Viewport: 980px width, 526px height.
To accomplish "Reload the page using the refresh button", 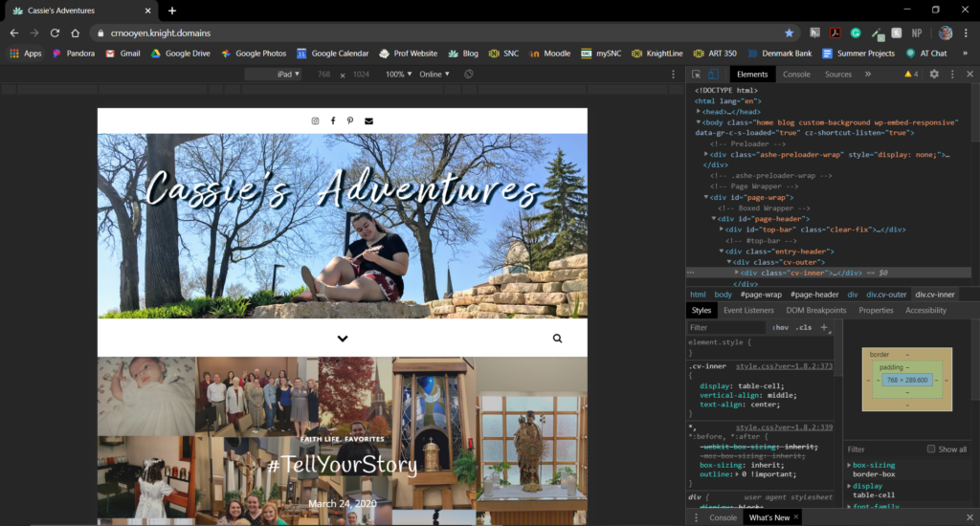I will pos(55,33).
